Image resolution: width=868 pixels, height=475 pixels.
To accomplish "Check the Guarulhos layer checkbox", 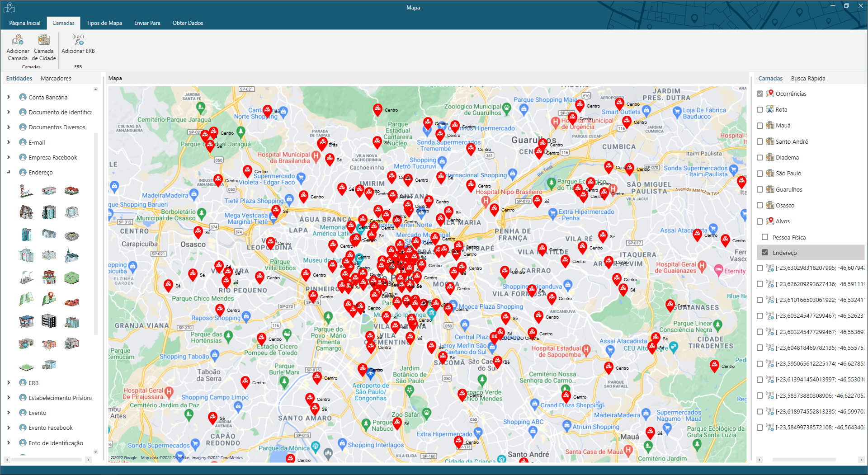I will tap(760, 189).
